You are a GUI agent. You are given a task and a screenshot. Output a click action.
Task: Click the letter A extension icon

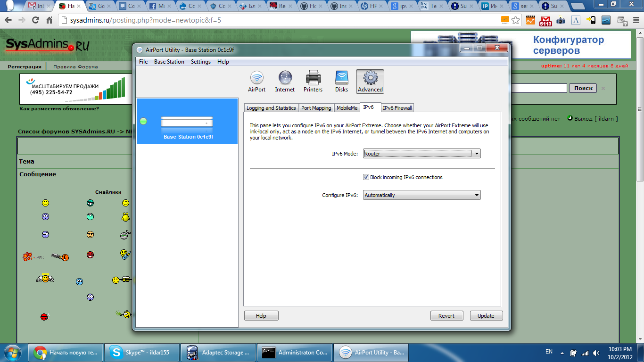576,20
